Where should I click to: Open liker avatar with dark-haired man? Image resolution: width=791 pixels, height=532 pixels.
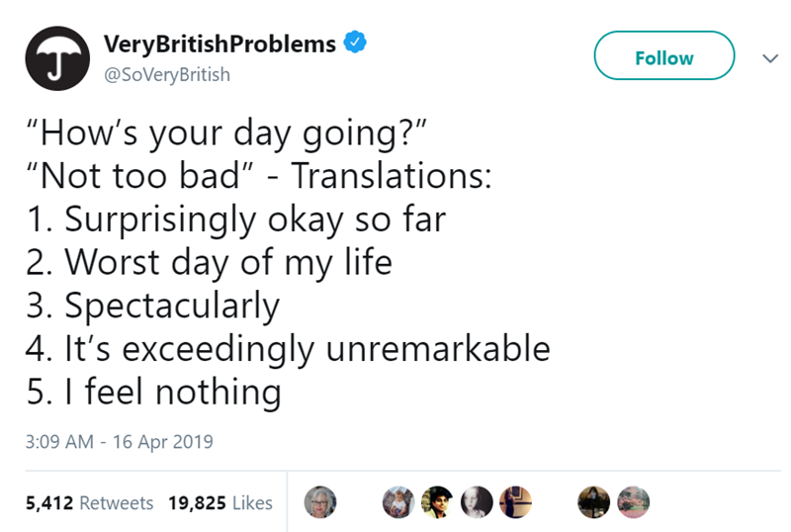click(x=437, y=502)
